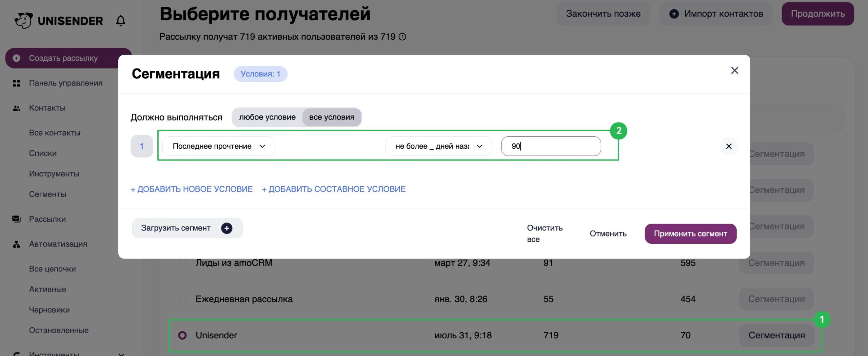
Task: Click the Условия: 1 badge
Action: pos(260,74)
